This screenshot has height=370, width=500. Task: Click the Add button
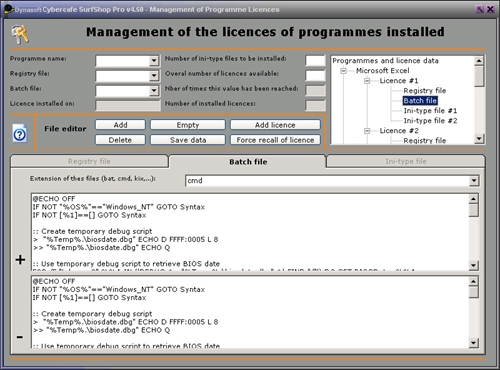click(120, 125)
